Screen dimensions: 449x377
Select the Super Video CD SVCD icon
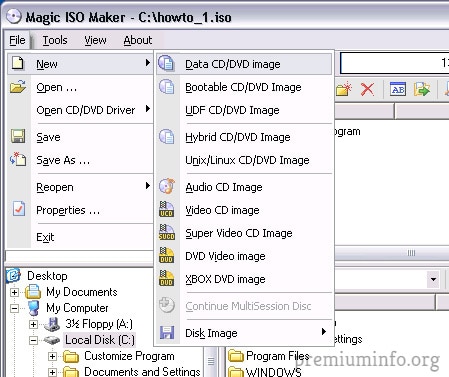(x=166, y=232)
